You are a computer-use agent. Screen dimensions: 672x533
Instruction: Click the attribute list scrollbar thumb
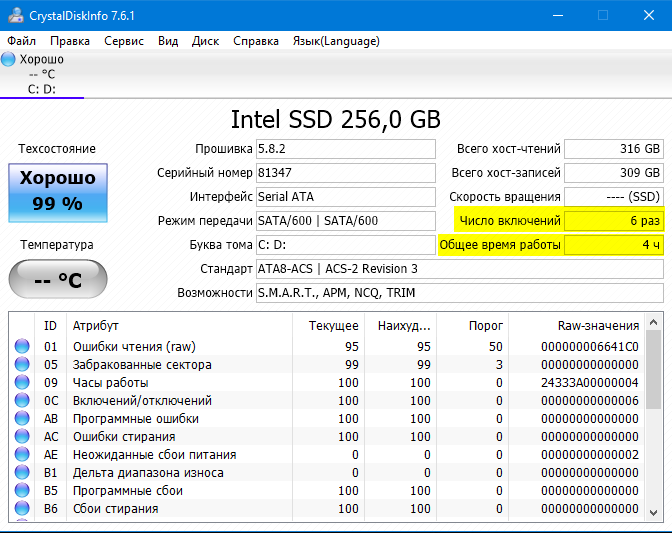(x=654, y=370)
